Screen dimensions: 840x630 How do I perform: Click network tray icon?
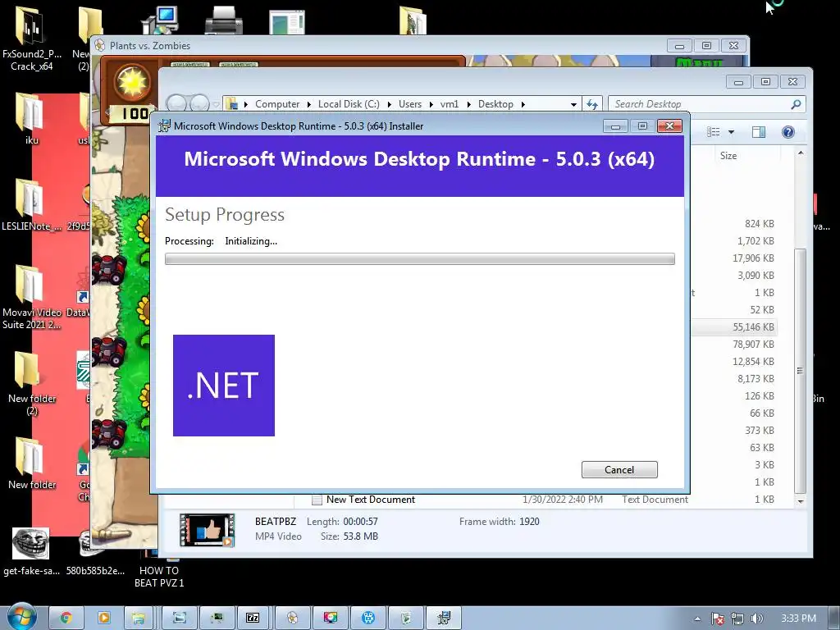737,619
